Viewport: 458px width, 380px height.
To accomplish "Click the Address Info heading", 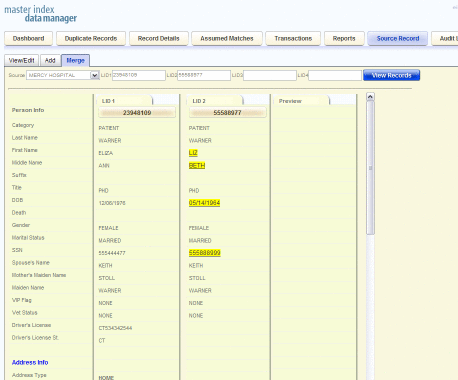I will (x=30, y=362).
